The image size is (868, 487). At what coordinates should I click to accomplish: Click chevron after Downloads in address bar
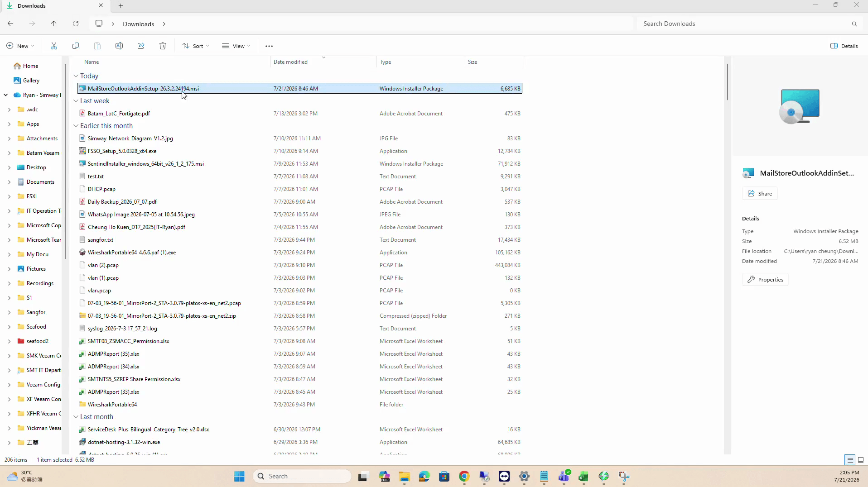click(164, 24)
